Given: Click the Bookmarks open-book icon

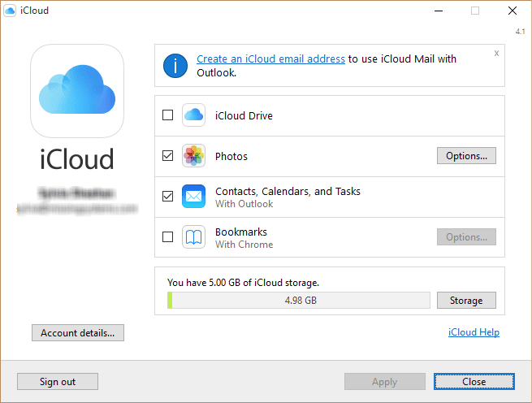Looking at the screenshot, I should click(193, 236).
